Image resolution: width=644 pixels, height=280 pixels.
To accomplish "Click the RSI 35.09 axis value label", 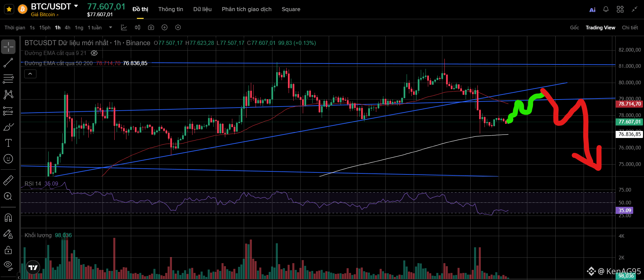I will pyautogui.click(x=624, y=211).
